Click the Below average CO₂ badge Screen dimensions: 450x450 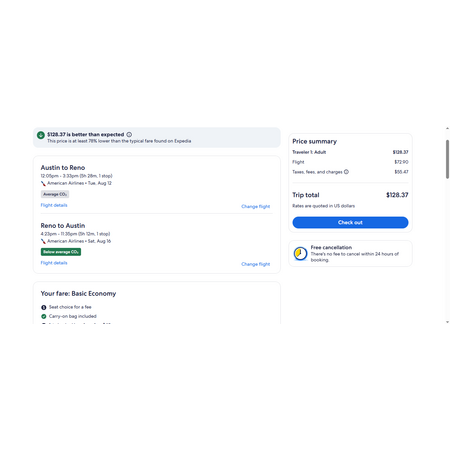click(61, 252)
